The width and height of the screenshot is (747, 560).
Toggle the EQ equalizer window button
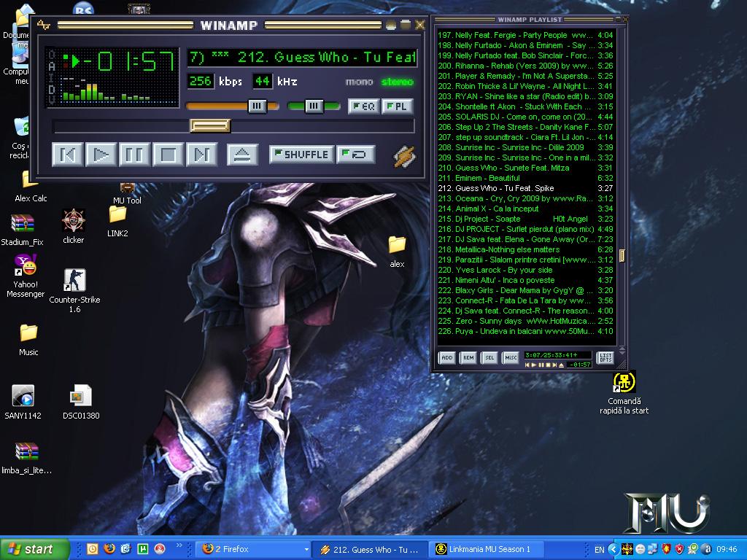[x=364, y=106]
